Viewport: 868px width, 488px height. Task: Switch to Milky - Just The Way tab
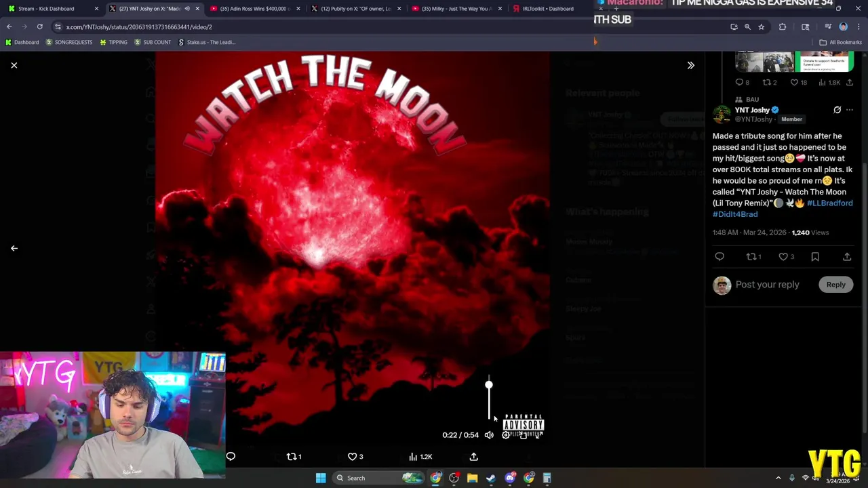pos(457,9)
